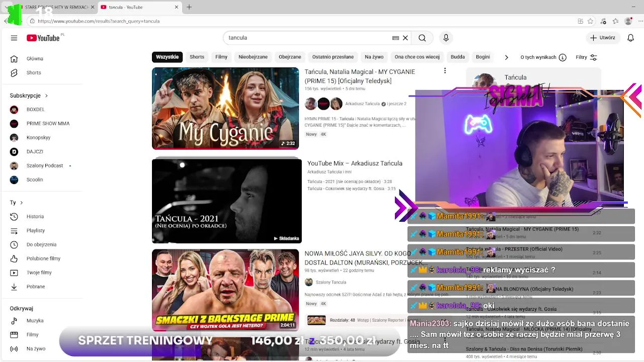Open YouTube Mix – Arkadiusz Tańcula title

355,163
